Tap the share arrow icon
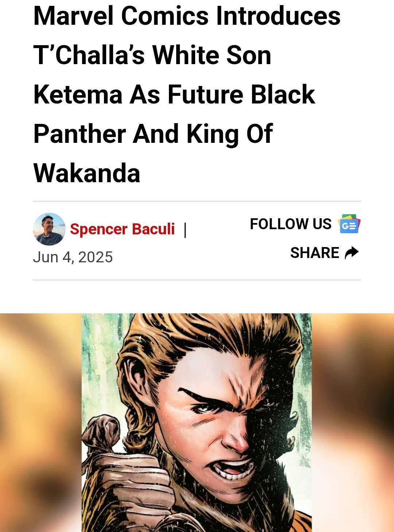 (x=352, y=253)
